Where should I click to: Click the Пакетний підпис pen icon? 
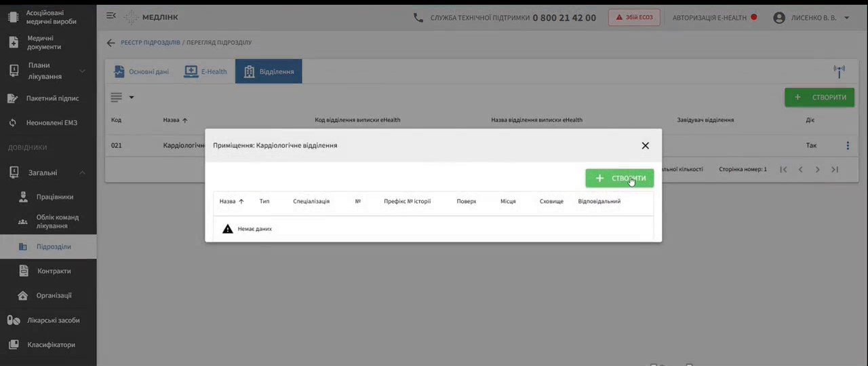tap(13, 98)
